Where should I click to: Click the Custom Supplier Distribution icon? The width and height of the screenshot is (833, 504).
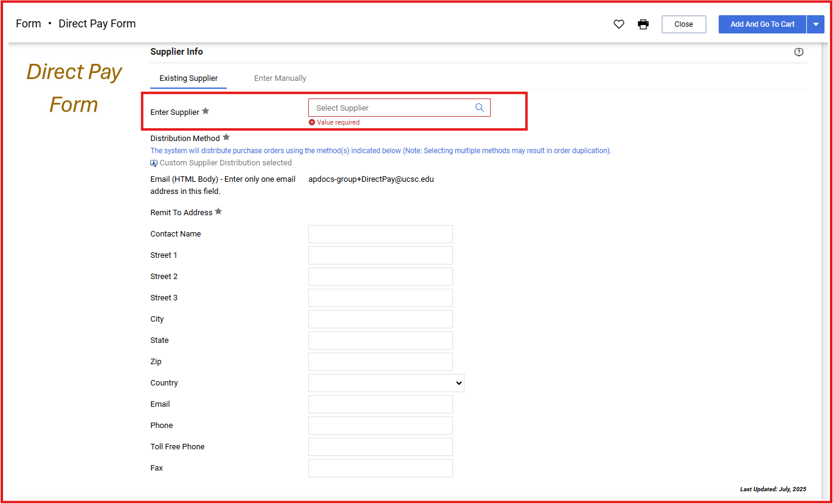(154, 163)
